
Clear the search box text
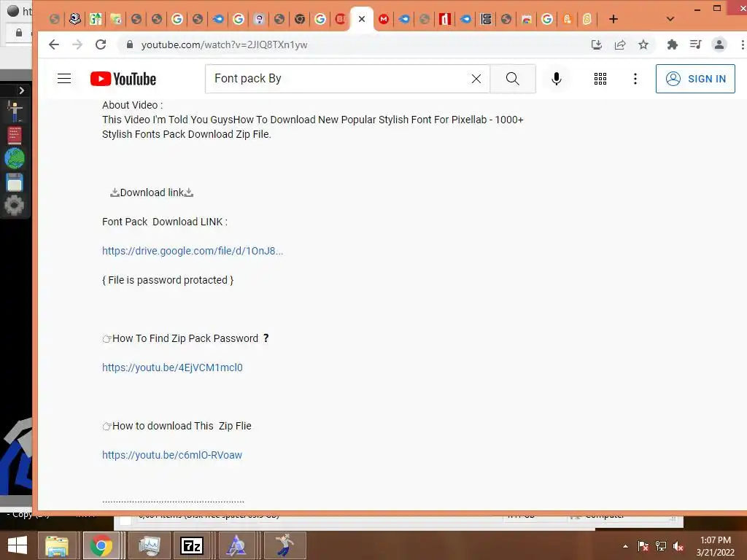coord(476,79)
